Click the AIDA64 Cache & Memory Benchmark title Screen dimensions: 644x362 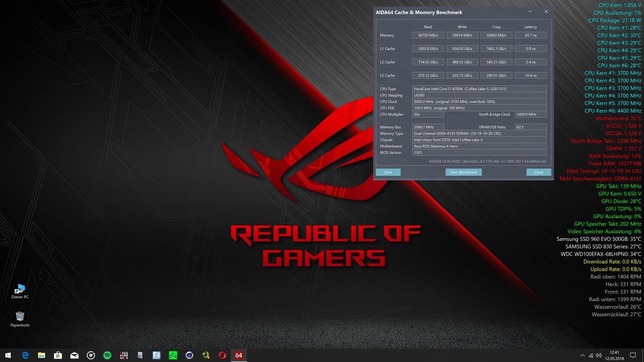419,12
